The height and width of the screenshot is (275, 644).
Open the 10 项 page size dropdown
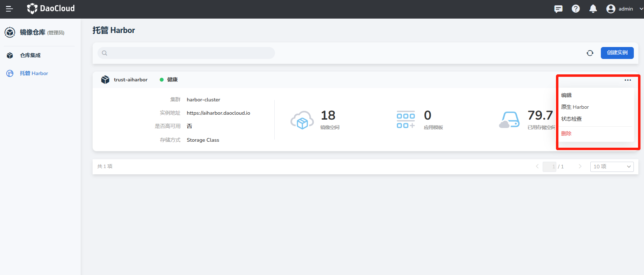coord(612,167)
